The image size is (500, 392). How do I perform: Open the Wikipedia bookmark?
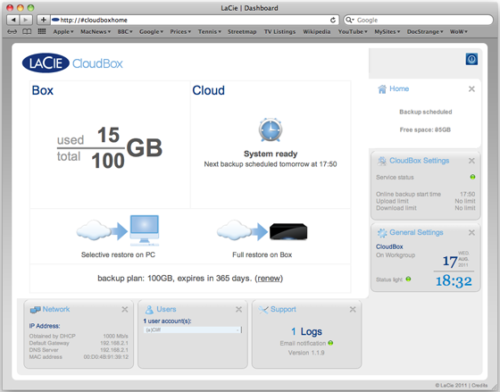[317, 32]
